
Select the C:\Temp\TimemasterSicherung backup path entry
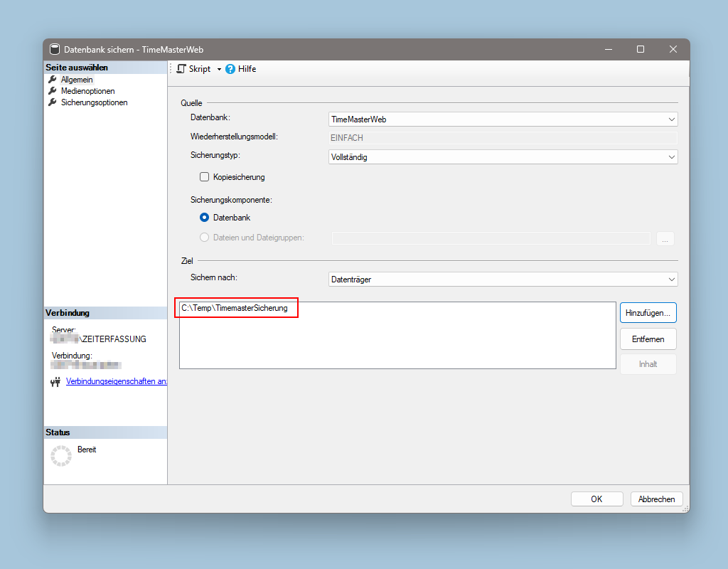click(235, 309)
